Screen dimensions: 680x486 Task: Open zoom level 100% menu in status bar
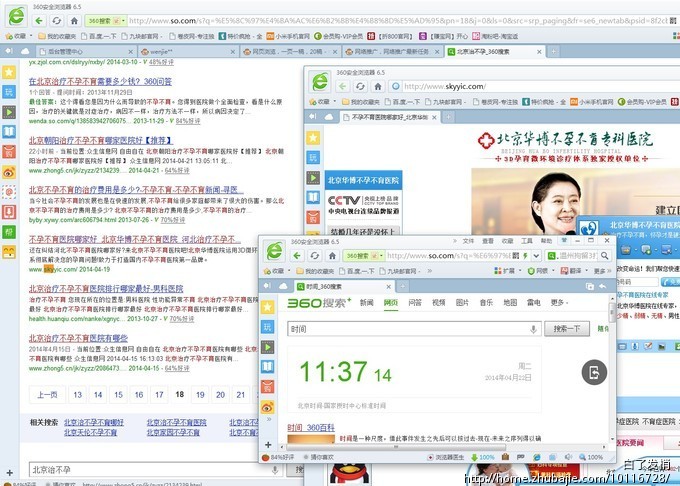(x=591, y=457)
